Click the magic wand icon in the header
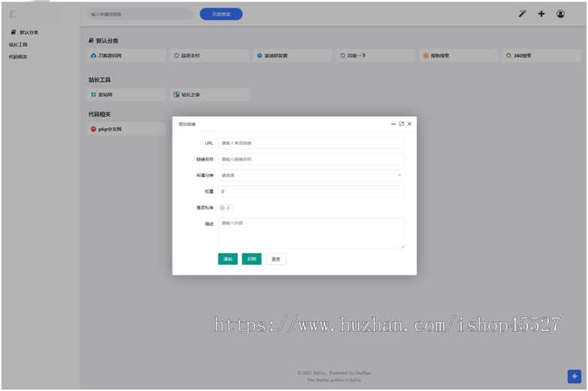Image resolution: width=588 pixels, height=391 pixels. tap(522, 14)
